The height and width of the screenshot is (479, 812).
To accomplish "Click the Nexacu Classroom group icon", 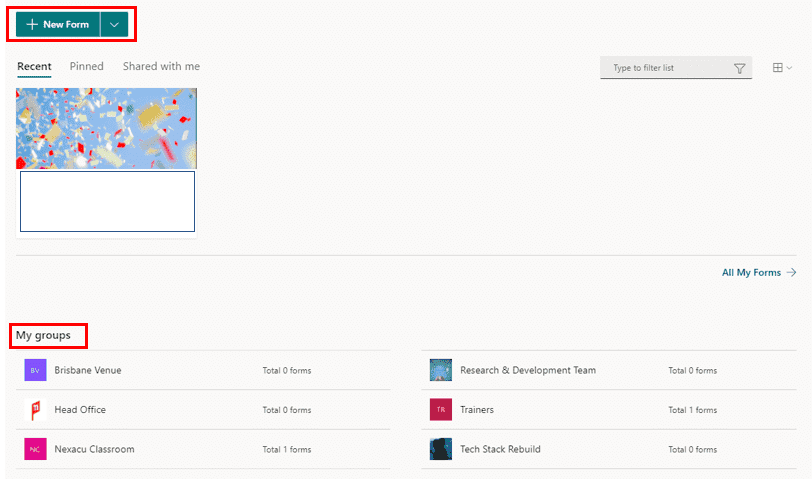I will tap(35, 449).
